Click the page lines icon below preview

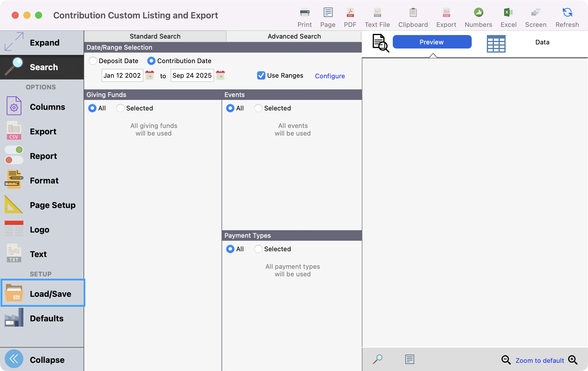(410, 359)
